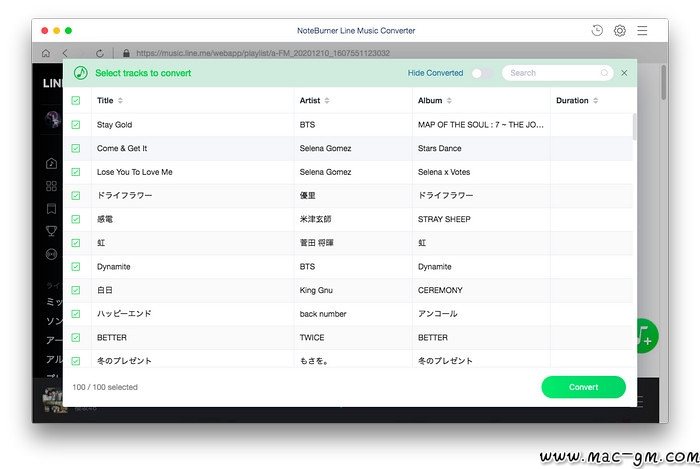Open the radio sidebar icon
The width and height of the screenshot is (700, 469).
51,254
